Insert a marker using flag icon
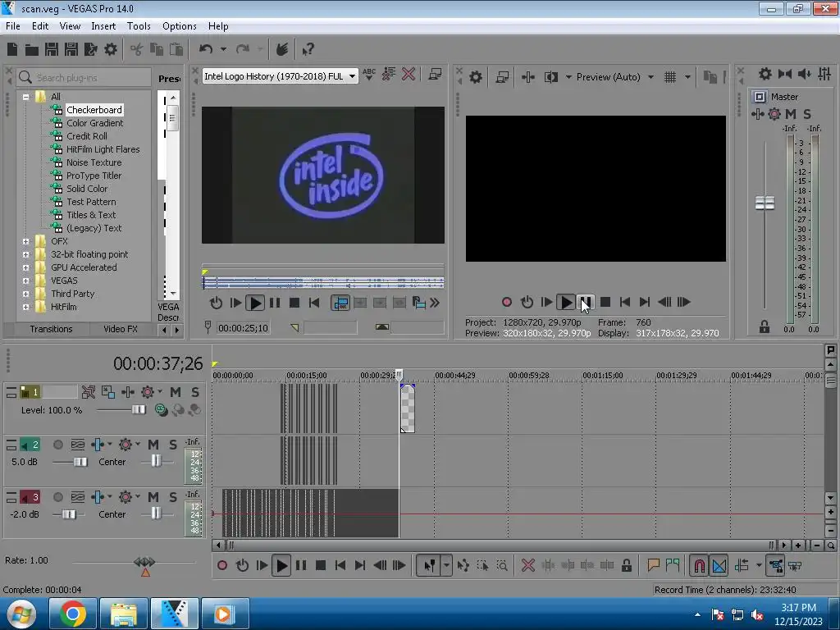This screenshot has height=630, width=840. tap(653, 565)
